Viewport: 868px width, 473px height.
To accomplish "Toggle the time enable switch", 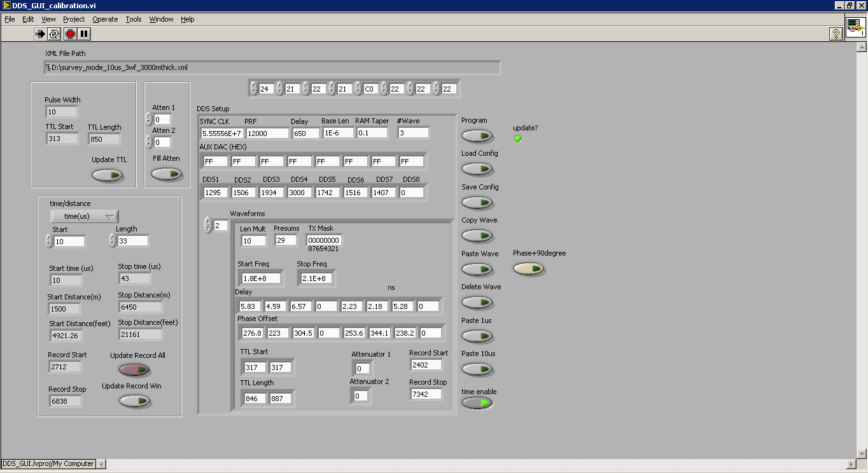I will [x=477, y=403].
